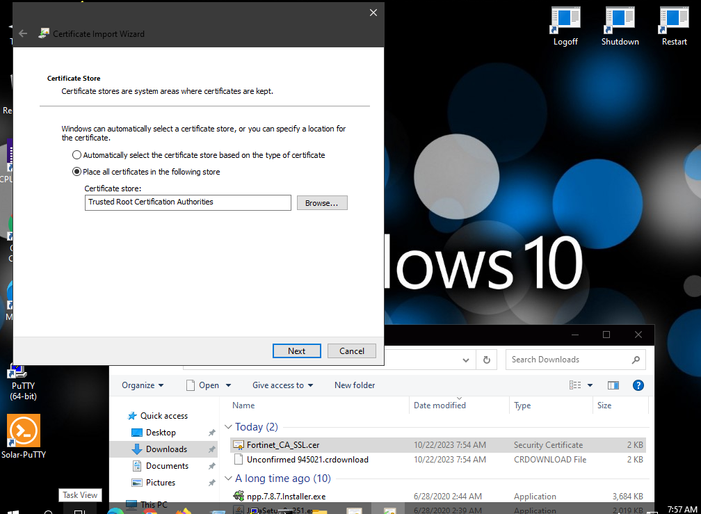
Task: Sort files by Name column
Action: [x=244, y=405]
